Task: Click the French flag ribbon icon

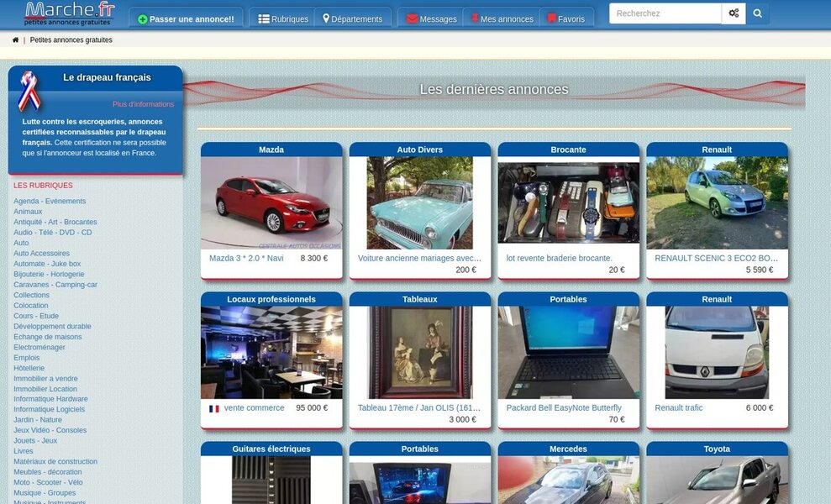Action: [x=29, y=92]
